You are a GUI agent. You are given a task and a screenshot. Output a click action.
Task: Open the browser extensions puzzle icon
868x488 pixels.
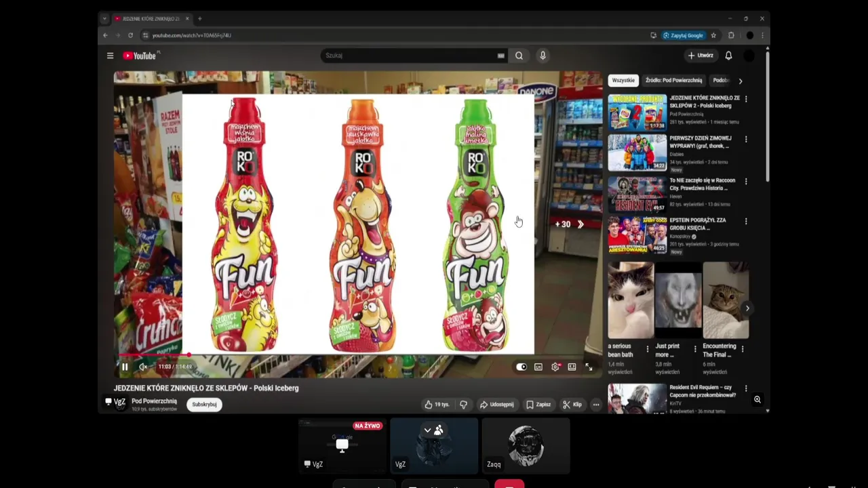(x=731, y=35)
